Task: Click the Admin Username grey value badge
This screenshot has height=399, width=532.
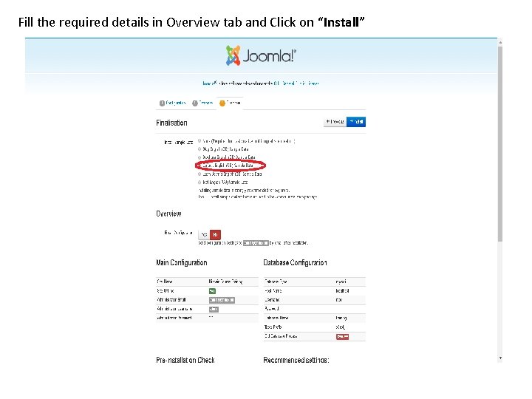Action: pos(214,310)
